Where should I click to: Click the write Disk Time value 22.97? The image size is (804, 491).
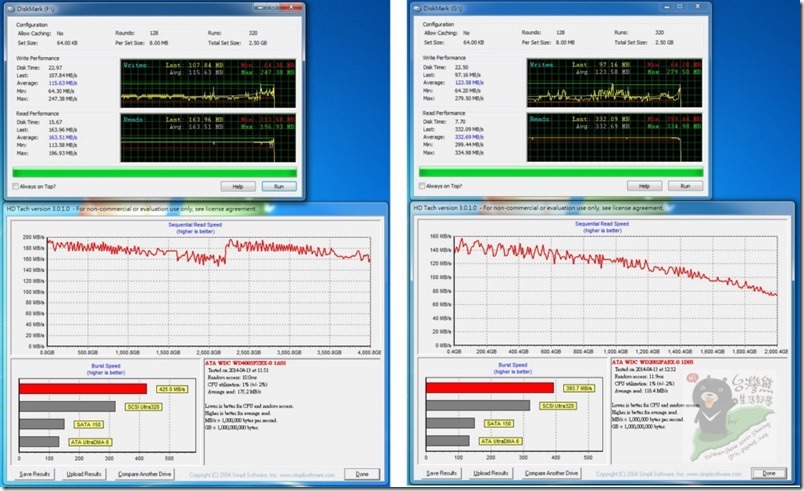pos(55,68)
